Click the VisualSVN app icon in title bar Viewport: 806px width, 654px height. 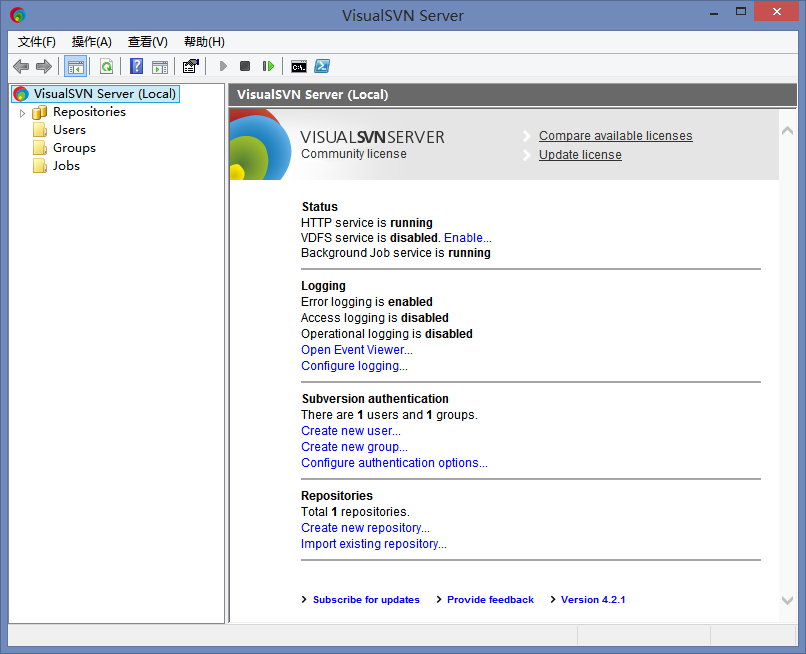point(17,15)
